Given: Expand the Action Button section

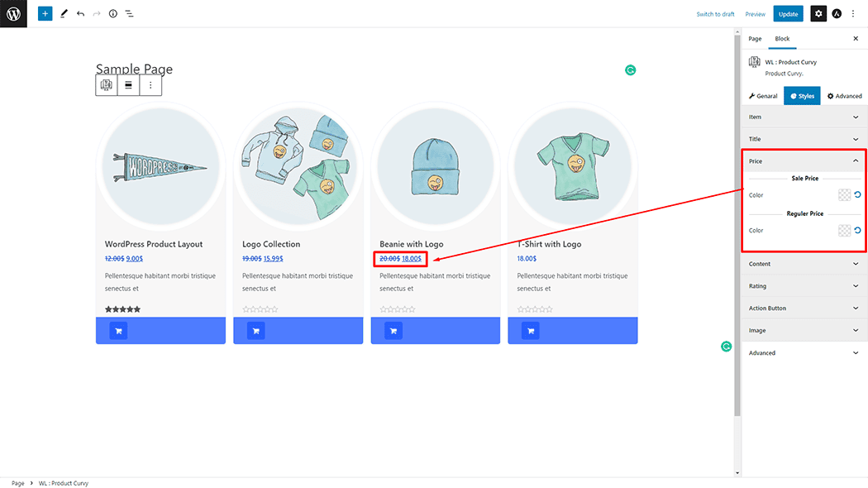Looking at the screenshot, I should tap(856, 309).
